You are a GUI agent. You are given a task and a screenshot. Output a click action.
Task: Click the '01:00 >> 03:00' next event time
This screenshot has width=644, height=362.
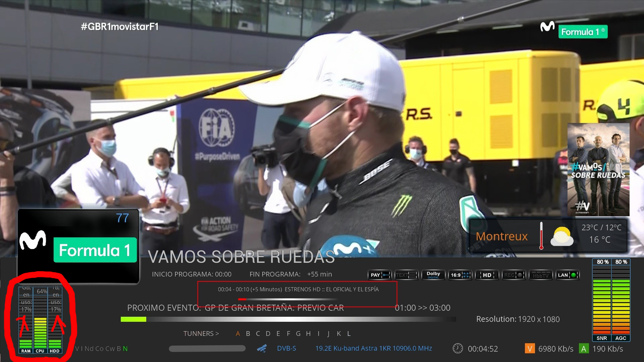[x=423, y=308]
